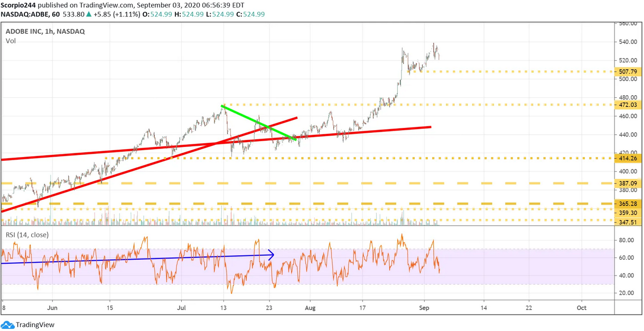644x331 pixels.
Task: Click the Scorpio244 author name
Action: (x=19, y=5)
